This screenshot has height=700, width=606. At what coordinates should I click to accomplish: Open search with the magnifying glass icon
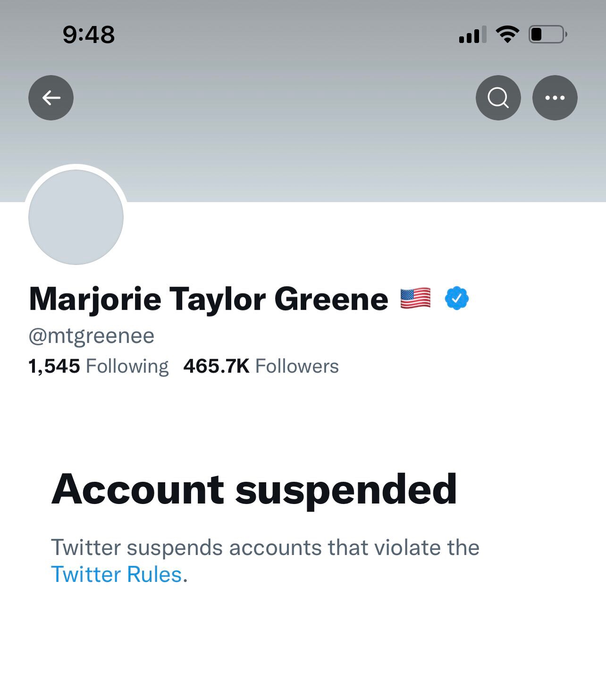click(x=498, y=98)
